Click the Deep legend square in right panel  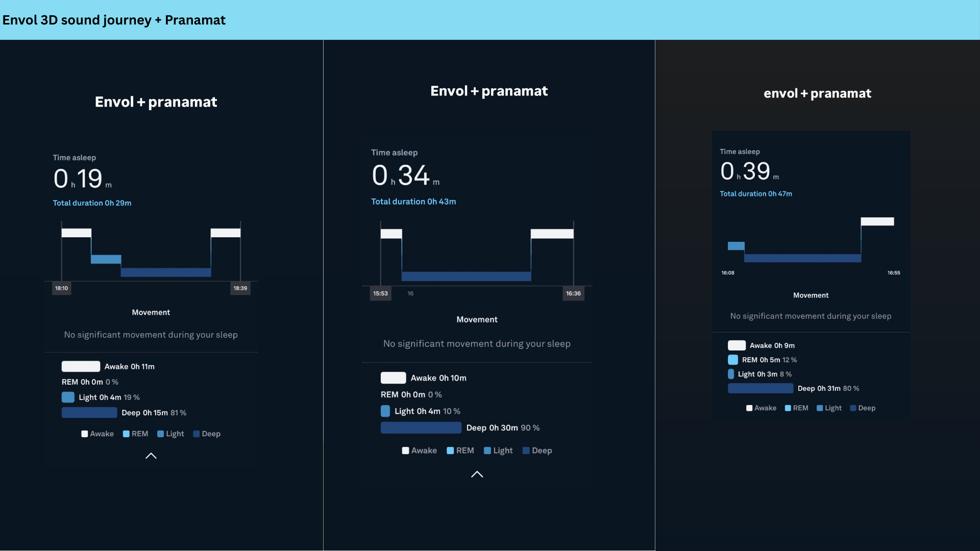coord(853,408)
